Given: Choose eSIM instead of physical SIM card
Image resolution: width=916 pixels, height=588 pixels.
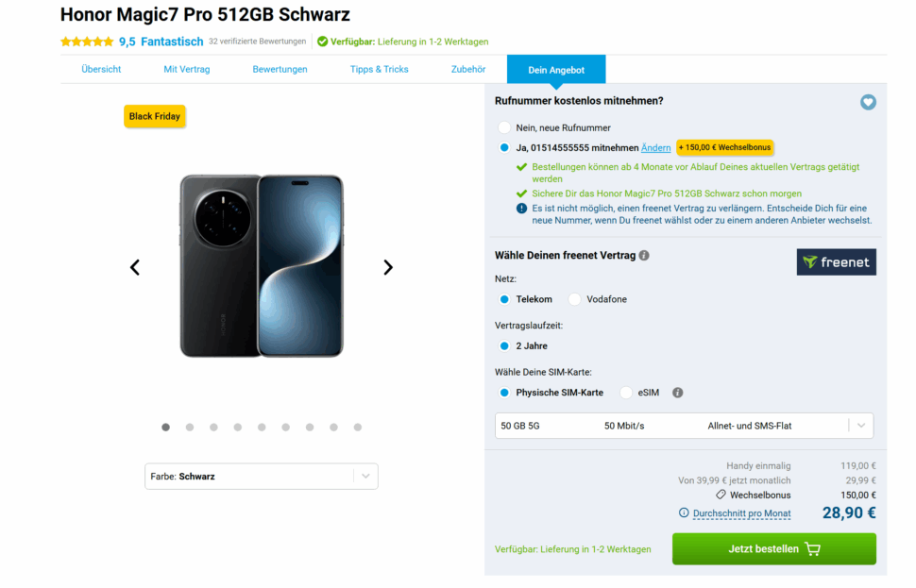Looking at the screenshot, I should click(625, 392).
